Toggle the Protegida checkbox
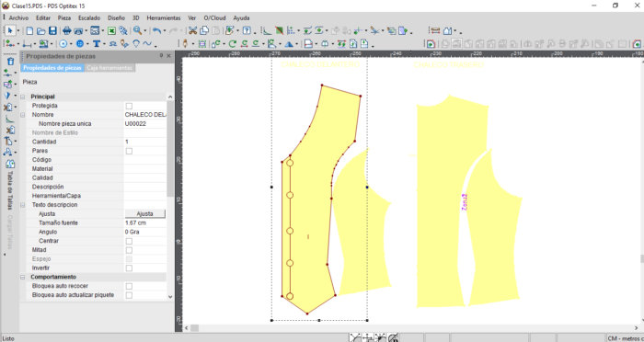Screen dimensions: 644x342 click(129, 106)
